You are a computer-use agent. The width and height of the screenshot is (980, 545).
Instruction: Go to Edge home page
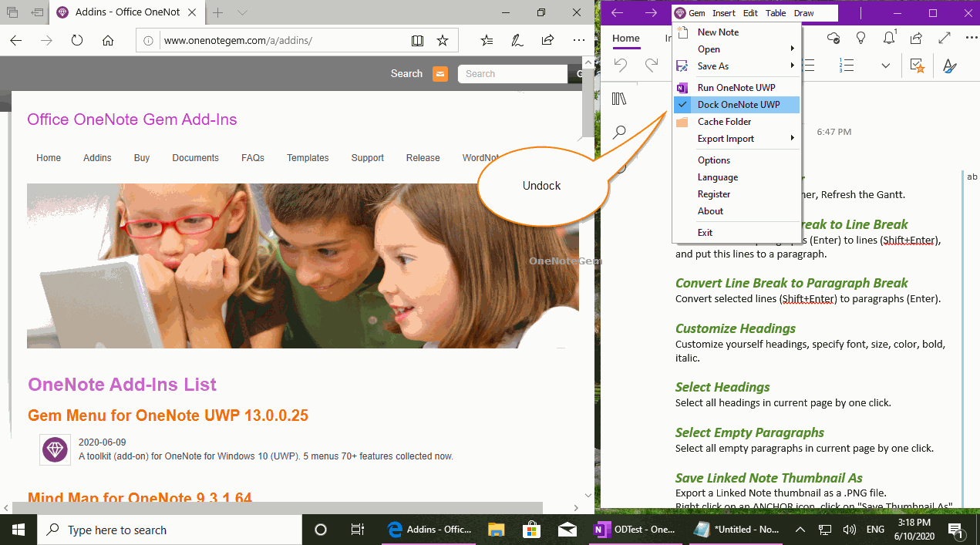click(x=108, y=40)
